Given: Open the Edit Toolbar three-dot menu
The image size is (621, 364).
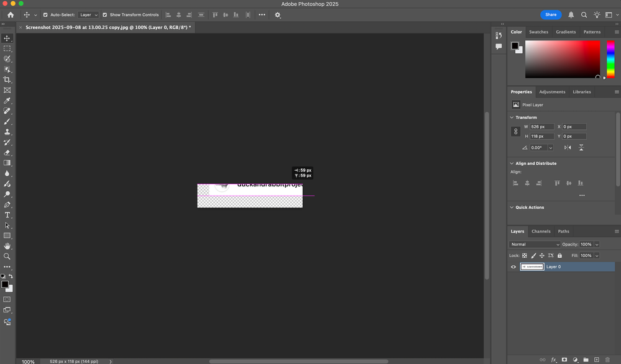Looking at the screenshot, I should pos(7,267).
